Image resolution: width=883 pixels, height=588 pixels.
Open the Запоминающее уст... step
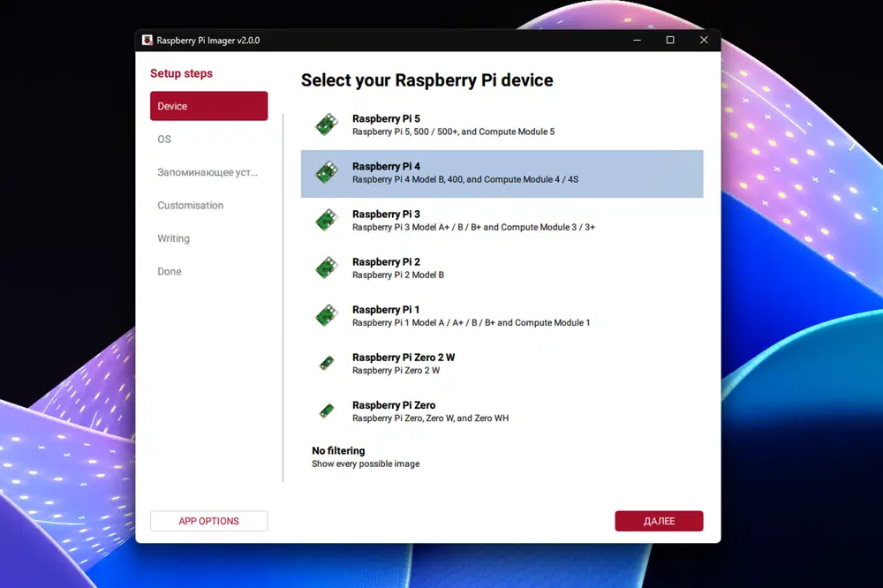[209, 172]
